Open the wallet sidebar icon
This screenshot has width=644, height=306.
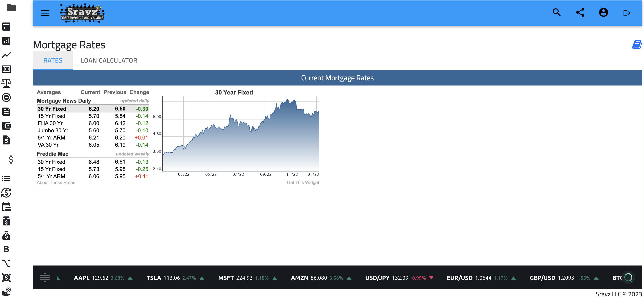[6, 126]
